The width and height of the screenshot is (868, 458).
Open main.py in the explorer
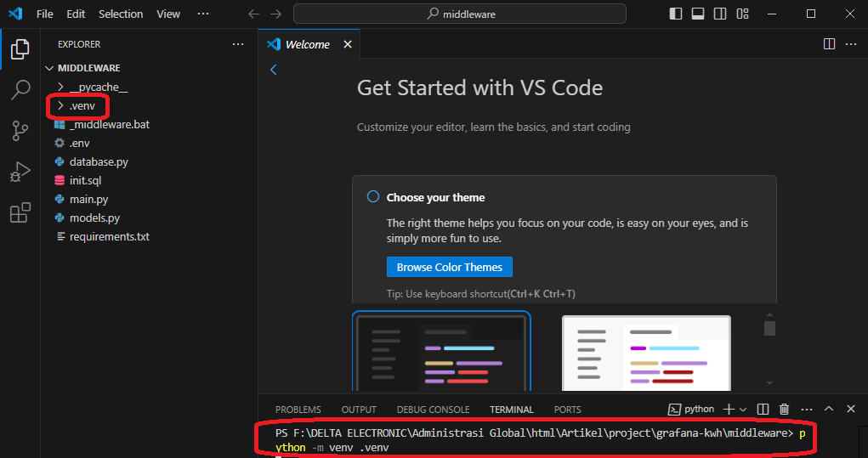[x=88, y=200]
